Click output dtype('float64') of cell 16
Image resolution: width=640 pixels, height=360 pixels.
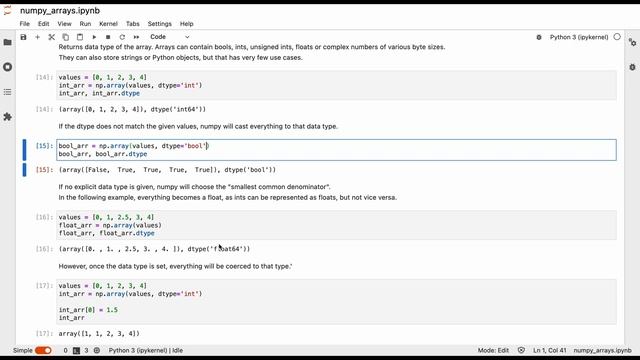tap(218, 249)
